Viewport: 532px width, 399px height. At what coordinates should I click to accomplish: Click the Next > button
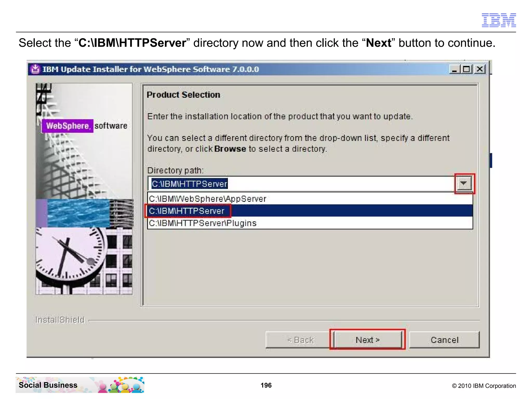click(x=368, y=340)
